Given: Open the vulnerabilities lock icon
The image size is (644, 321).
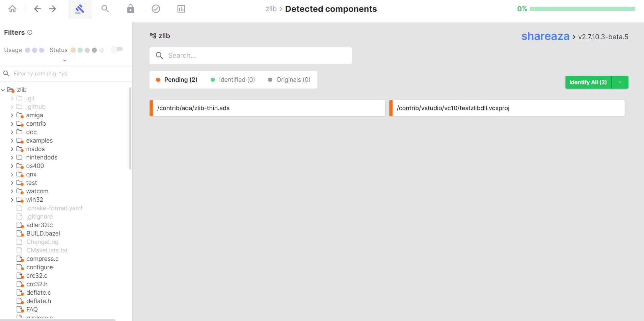Looking at the screenshot, I should click(130, 9).
